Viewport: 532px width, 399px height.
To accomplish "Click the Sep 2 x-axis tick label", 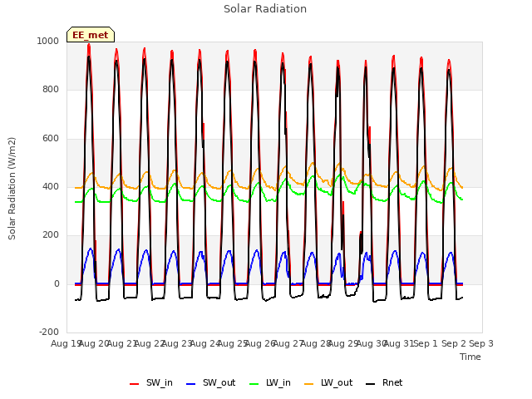I will (453, 343).
